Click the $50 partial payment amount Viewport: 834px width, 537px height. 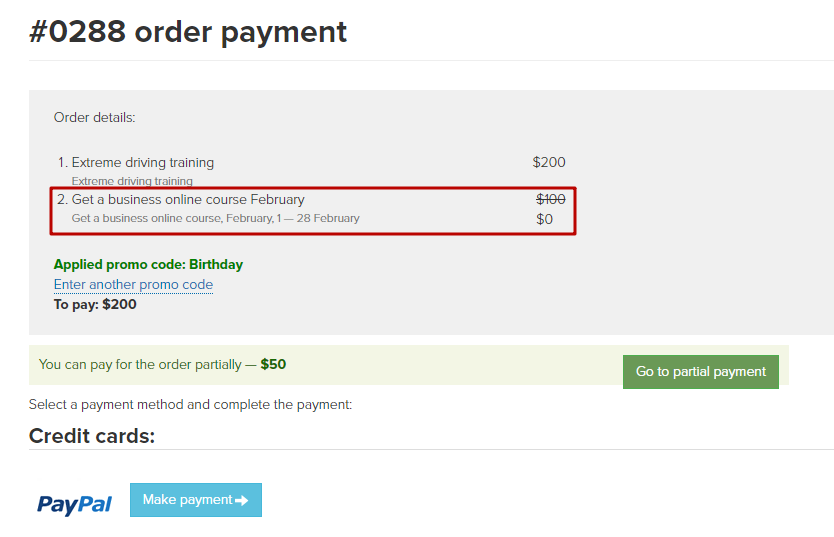coord(273,364)
